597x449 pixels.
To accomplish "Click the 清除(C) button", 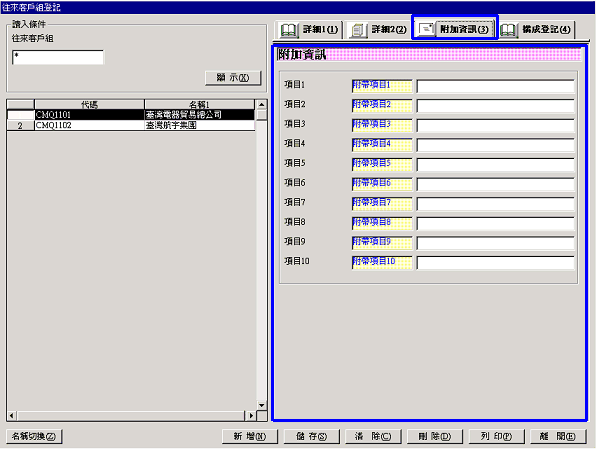I will tap(373, 436).
